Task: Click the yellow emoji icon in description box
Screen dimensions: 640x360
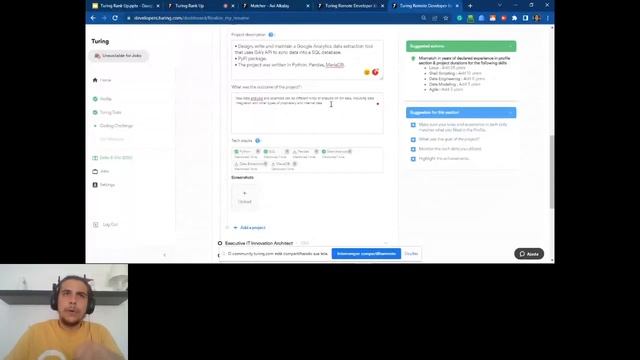Action: pos(367,72)
